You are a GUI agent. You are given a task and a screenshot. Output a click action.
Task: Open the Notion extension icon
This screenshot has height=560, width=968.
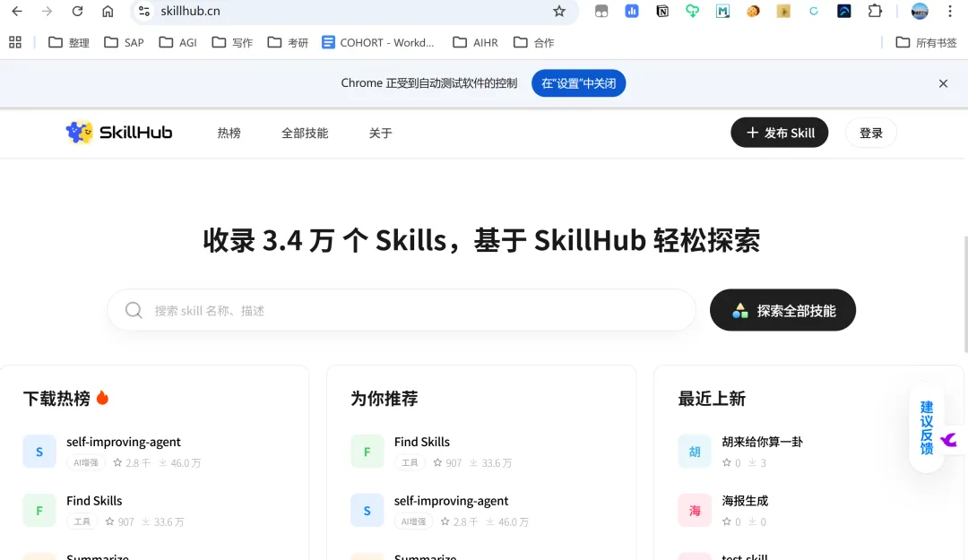pyautogui.click(x=661, y=11)
